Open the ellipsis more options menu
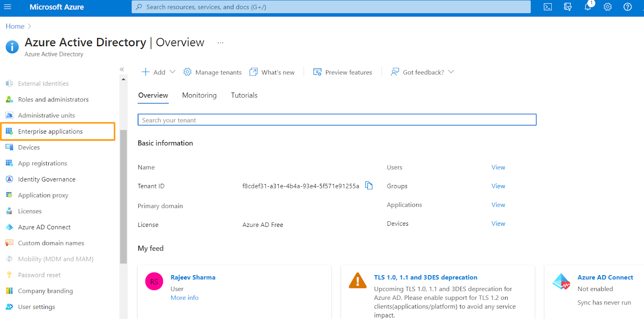This screenshot has height=319, width=644. (220, 43)
